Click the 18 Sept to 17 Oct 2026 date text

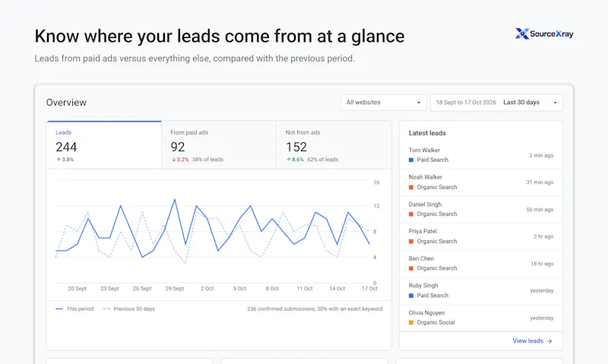click(466, 103)
